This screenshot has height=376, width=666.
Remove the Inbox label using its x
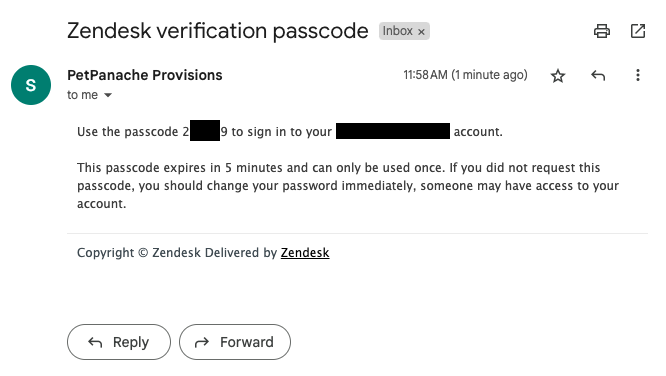click(x=421, y=32)
